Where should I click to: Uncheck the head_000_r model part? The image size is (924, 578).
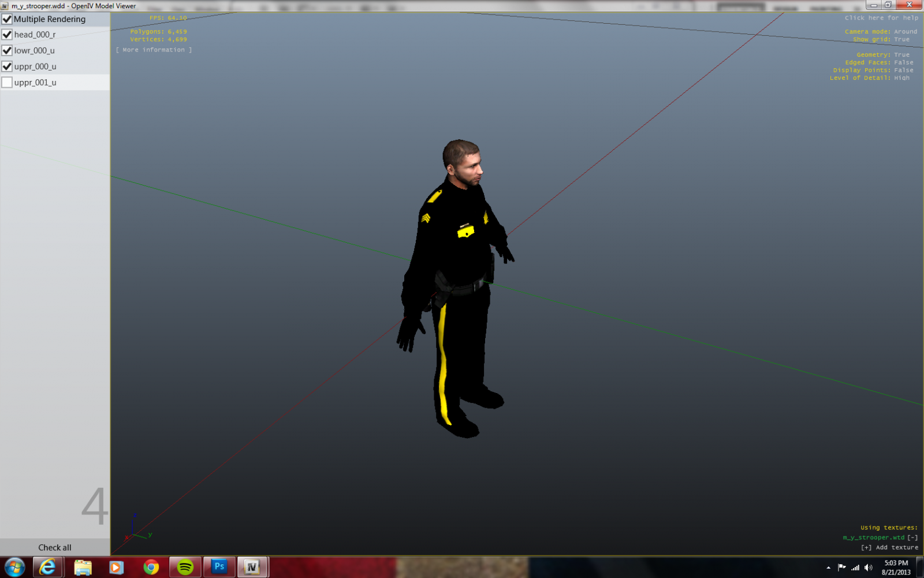[8, 35]
